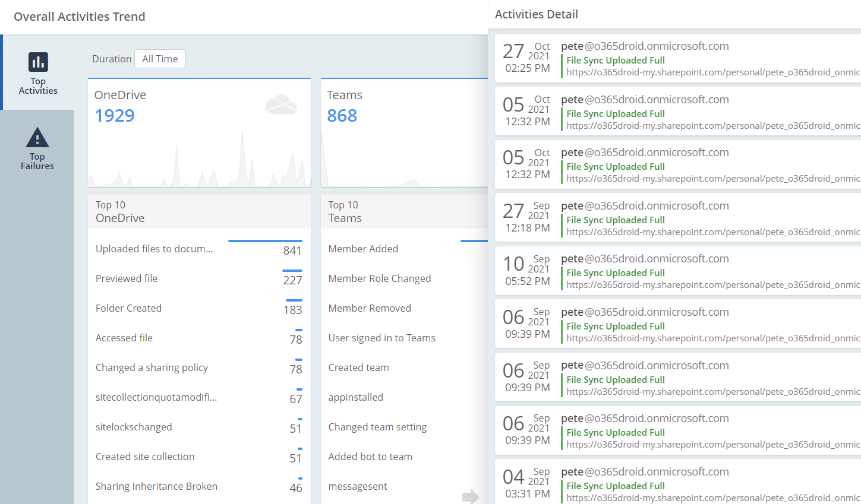The image size is (861, 504).
Task: Expand the Top 10 Teams section header
Action: (x=404, y=211)
